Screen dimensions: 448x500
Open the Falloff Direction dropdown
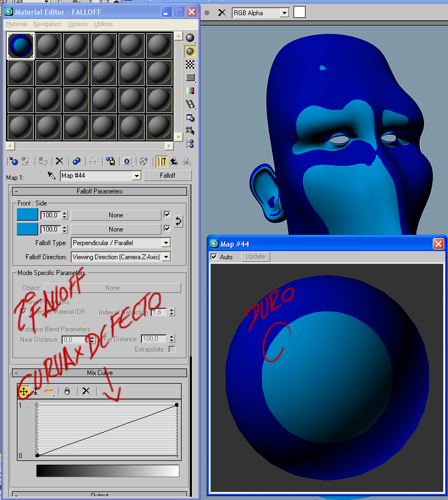(x=166, y=257)
